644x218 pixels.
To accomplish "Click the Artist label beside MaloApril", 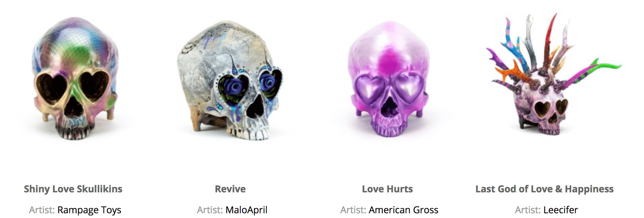I will [x=210, y=210].
